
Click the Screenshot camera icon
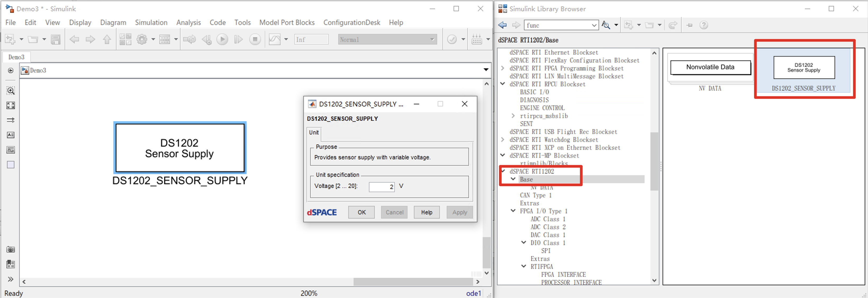coord(11,250)
